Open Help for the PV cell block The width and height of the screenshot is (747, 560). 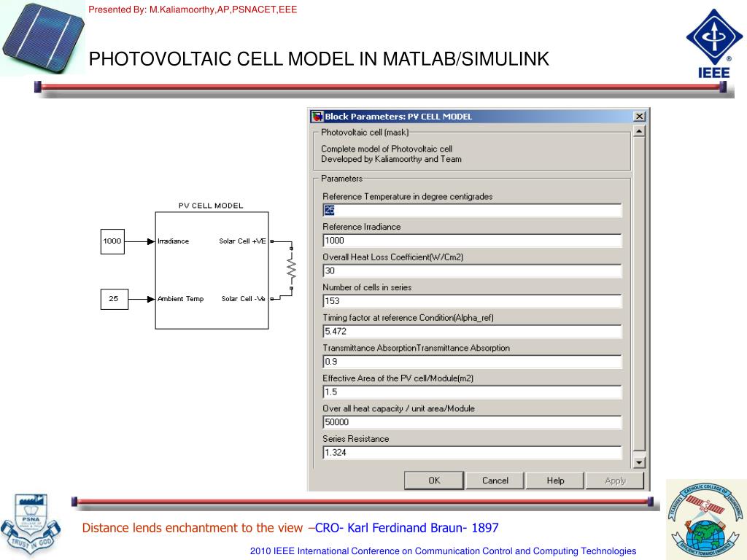pyautogui.click(x=555, y=481)
